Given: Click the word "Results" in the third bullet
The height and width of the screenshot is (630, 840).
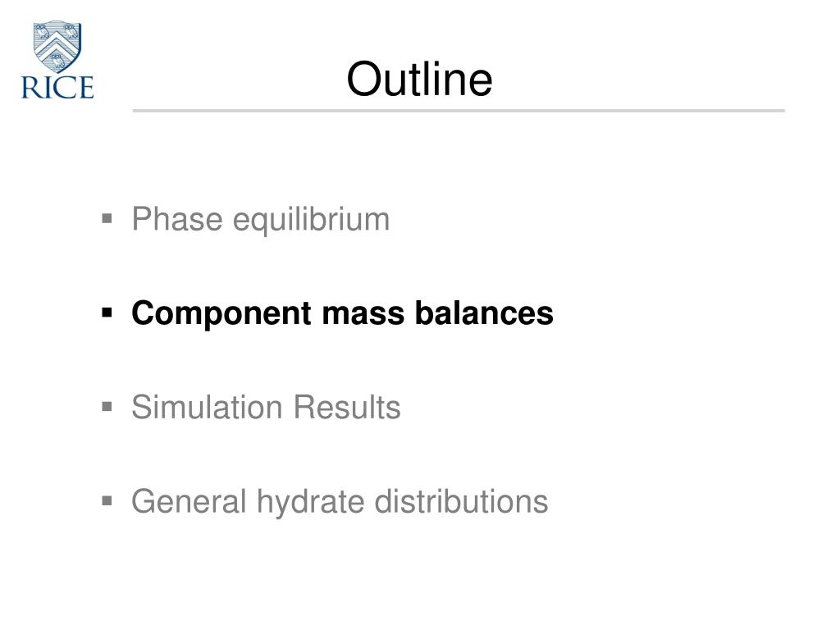Looking at the screenshot, I should coord(347,407).
